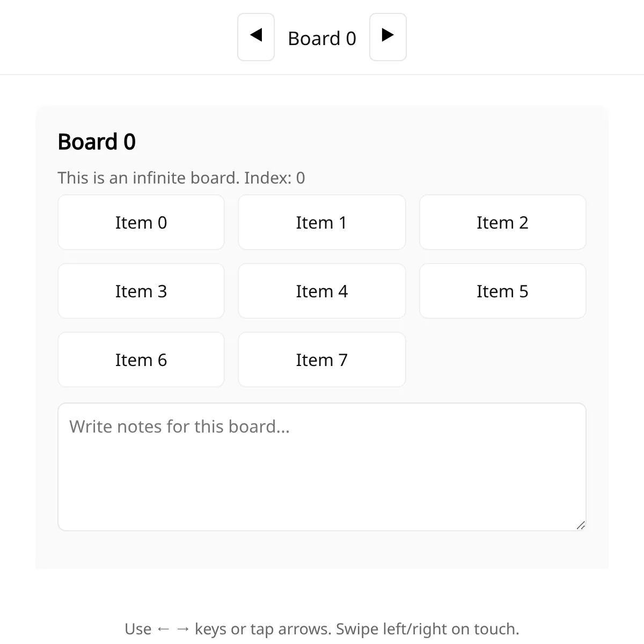
Task: Click the 'Index: 0' text
Action: click(x=275, y=178)
